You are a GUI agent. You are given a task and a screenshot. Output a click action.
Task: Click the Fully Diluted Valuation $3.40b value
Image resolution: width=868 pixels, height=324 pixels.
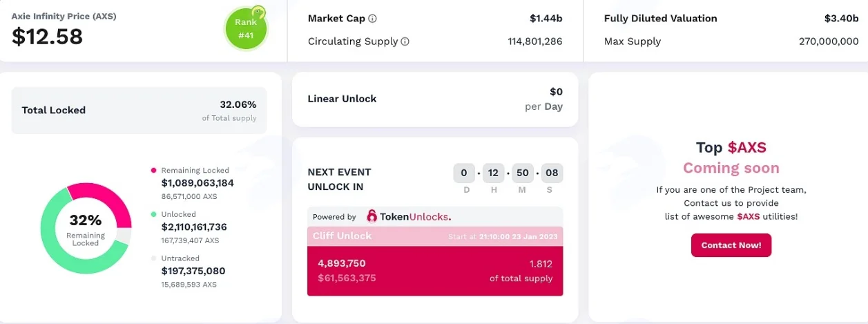click(841, 19)
